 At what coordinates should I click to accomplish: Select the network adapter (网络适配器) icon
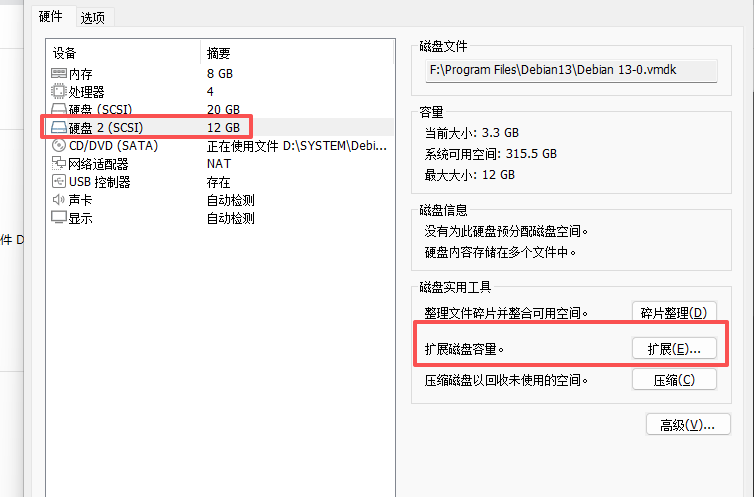click(59, 163)
